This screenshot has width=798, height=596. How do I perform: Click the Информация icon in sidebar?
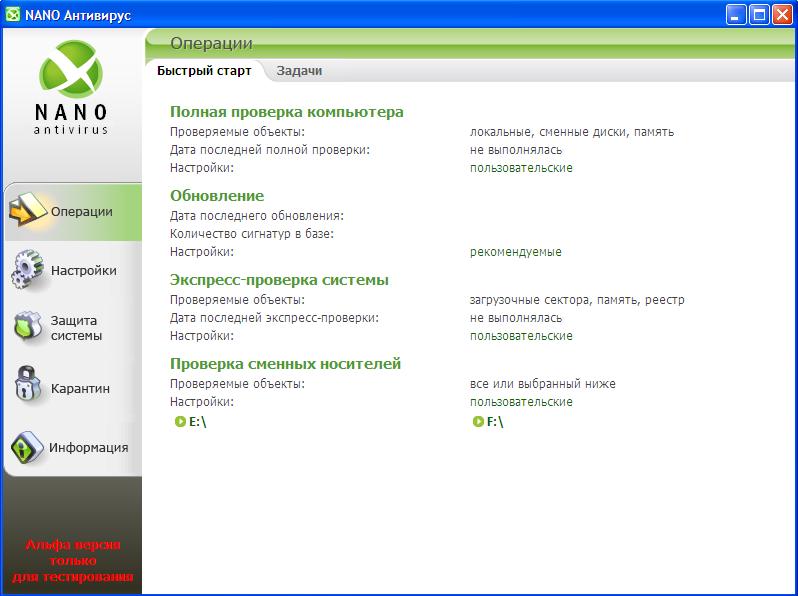[x=28, y=447]
